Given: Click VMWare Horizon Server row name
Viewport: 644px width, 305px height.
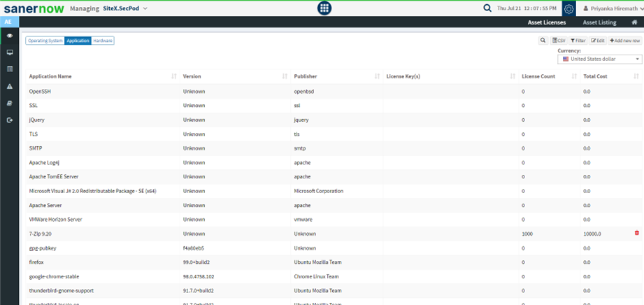Looking at the screenshot, I should click(x=56, y=220).
